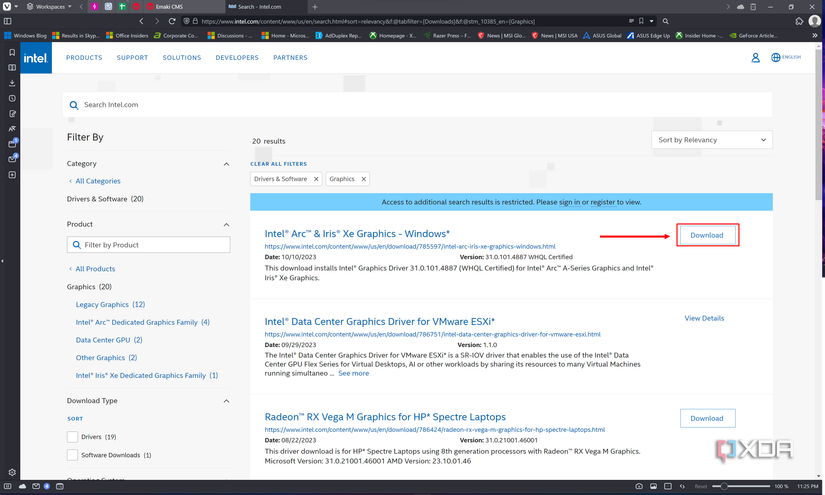
Task: Toggle tab tiling icon in status bar
Action: tap(668, 487)
